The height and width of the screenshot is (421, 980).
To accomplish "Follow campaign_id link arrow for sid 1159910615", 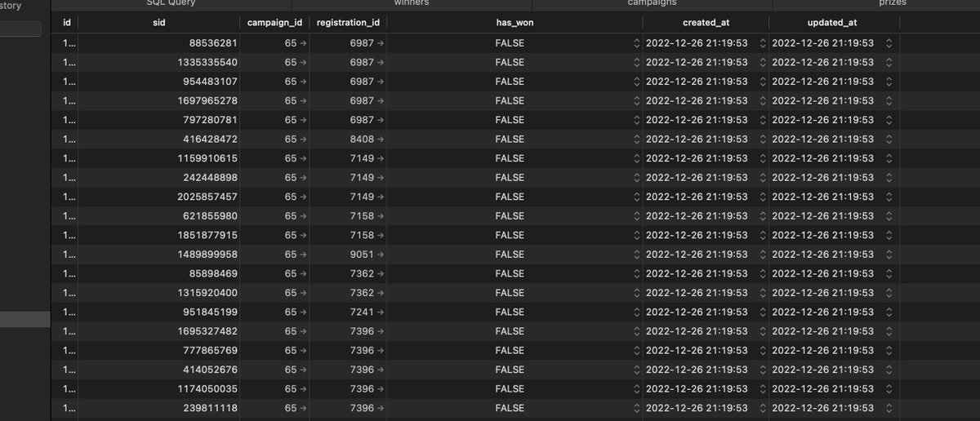I will 303,158.
